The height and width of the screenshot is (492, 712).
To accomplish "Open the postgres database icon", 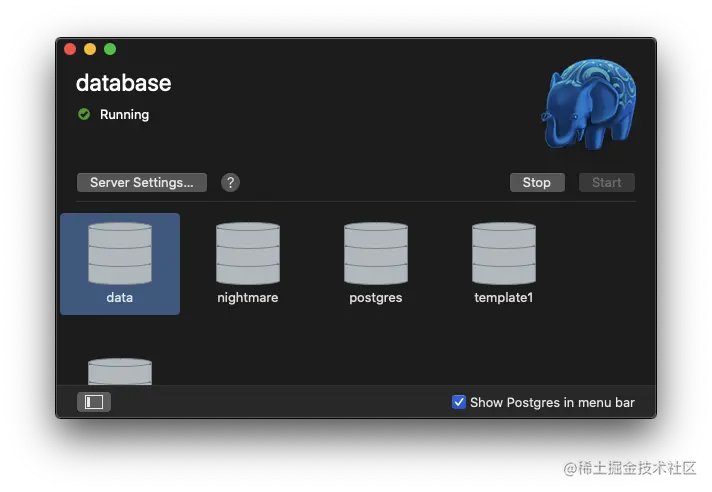I will [376, 253].
